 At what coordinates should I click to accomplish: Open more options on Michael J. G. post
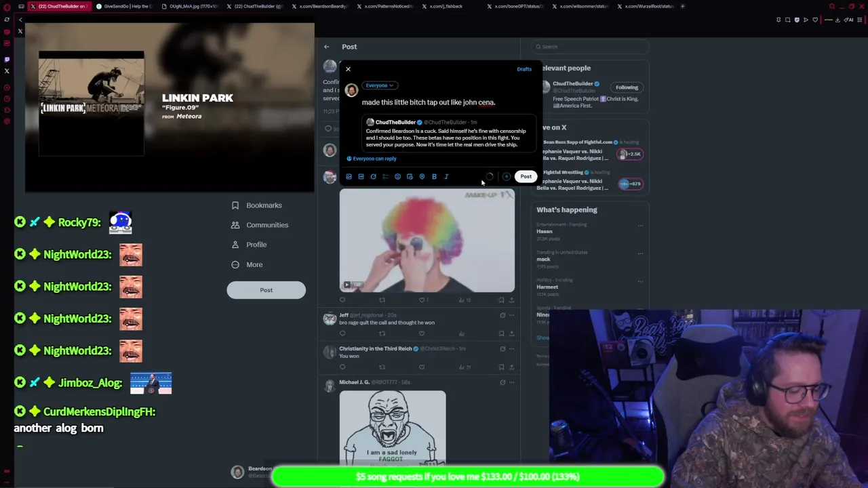click(512, 382)
